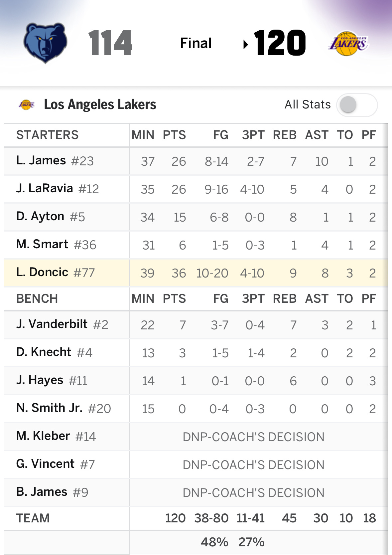This screenshot has width=392, height=555.
Task: Open M. Kleber #14 profile
Action: point(56,437)
